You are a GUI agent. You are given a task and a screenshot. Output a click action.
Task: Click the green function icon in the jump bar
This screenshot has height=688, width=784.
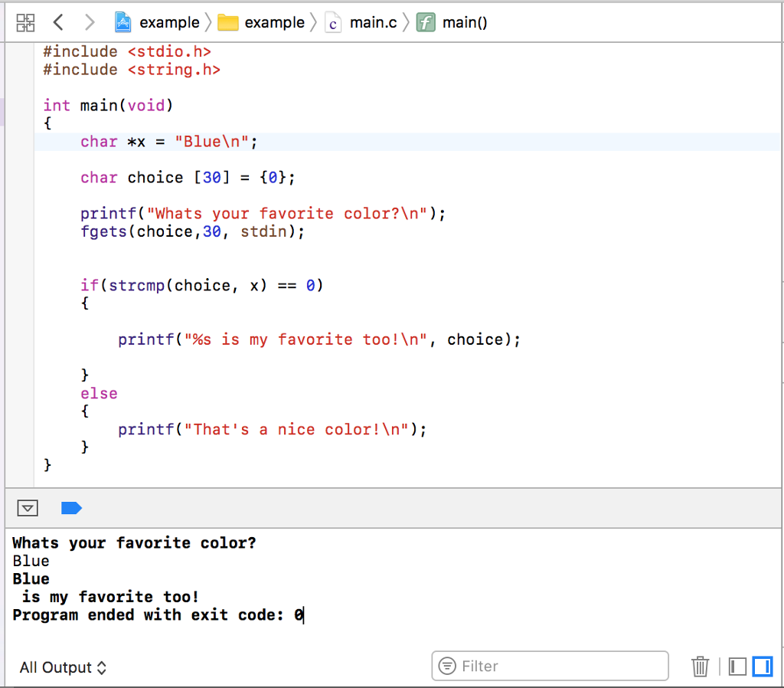426,22
